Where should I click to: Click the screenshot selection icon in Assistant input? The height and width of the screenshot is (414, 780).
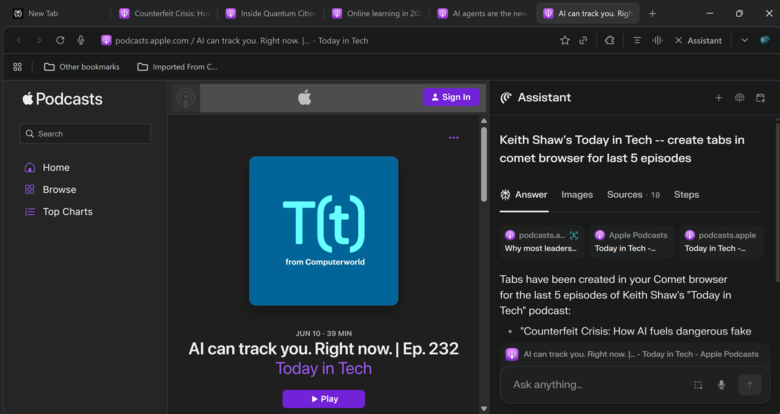pyautogui.click(x=698, y=384)
